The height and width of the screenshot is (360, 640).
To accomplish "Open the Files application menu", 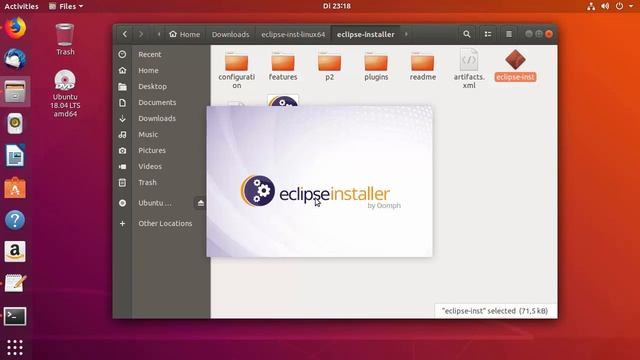I will pos(66,6).
